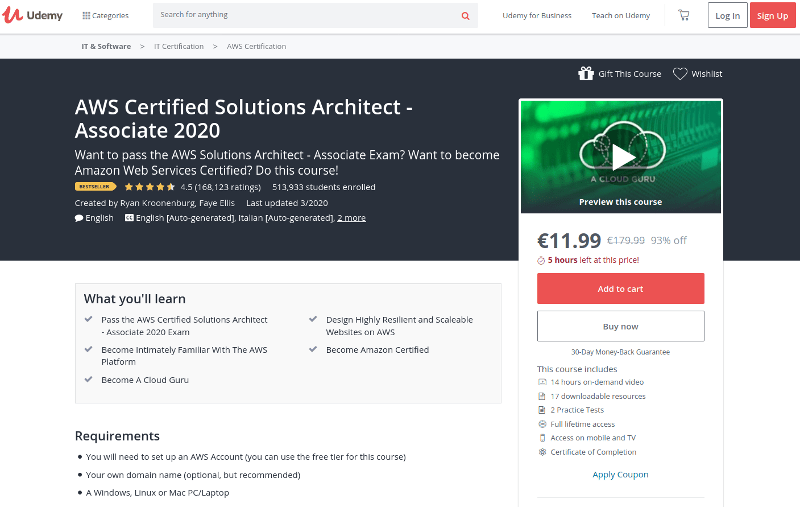Open Udemy for Business
The width and height of the screenshot is (800, 507).
click(537, 15)
